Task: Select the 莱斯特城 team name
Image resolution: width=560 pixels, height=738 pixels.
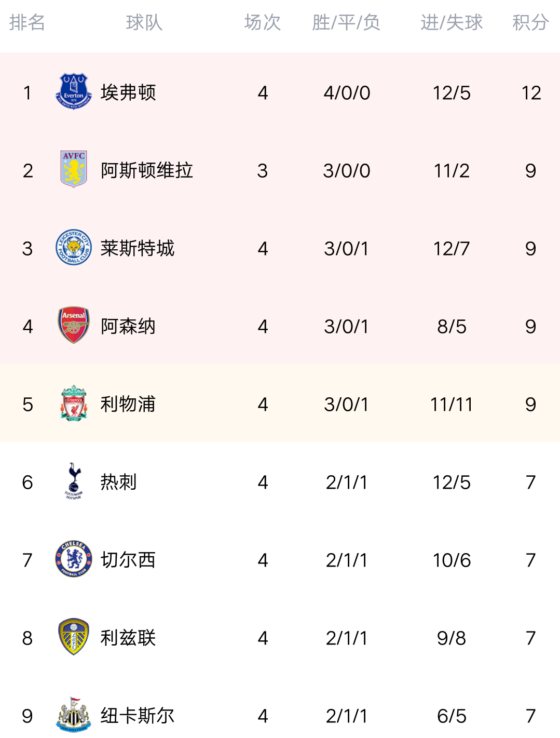Action: coord(138,248)
